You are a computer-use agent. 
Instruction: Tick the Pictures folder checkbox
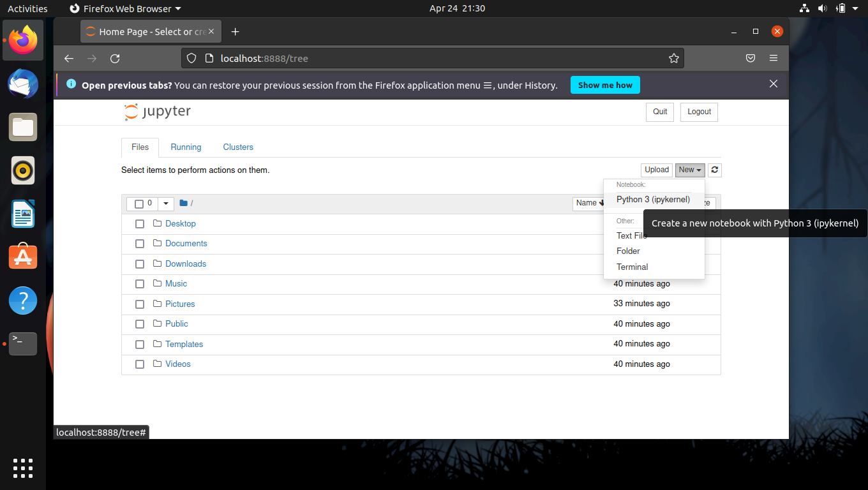(140, 304)
